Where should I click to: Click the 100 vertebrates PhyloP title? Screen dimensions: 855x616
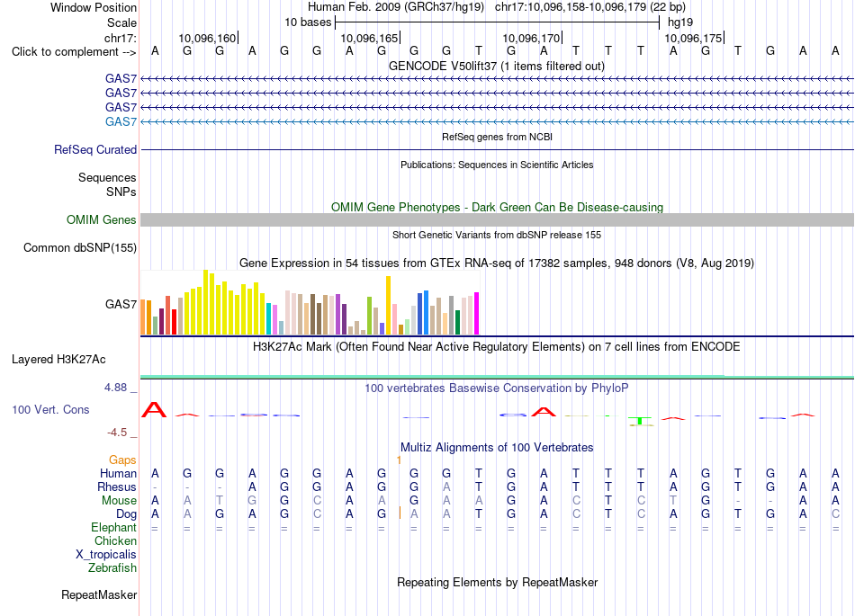(497, 388)
